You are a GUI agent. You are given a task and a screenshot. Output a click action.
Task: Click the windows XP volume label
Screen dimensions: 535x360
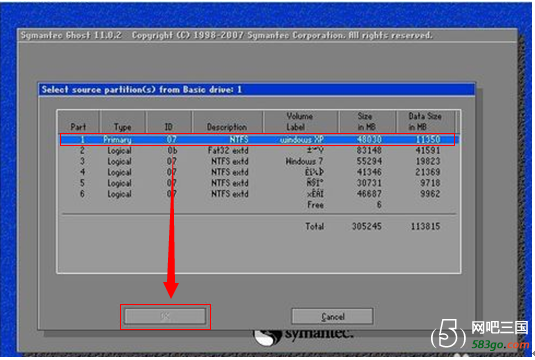pyautogui.click(x=302, y=140)
